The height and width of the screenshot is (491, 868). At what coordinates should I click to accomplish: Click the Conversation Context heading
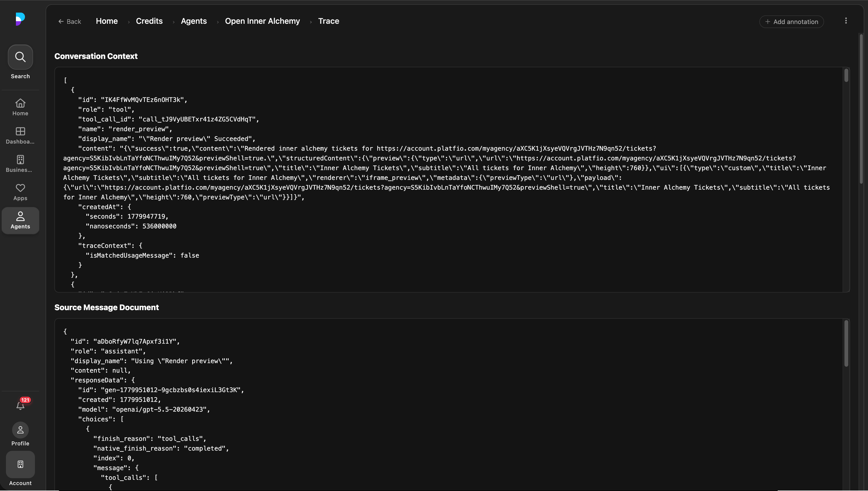[96, 56]
